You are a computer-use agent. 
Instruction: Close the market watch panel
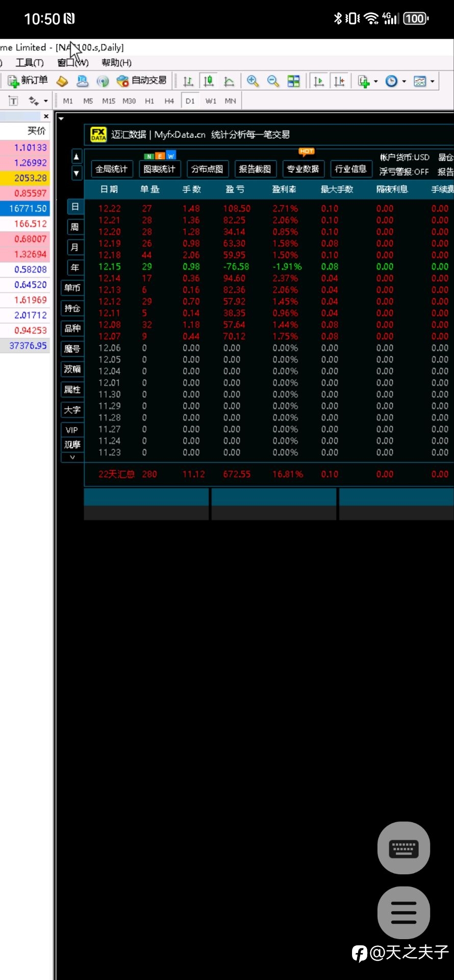click(46, 116)
